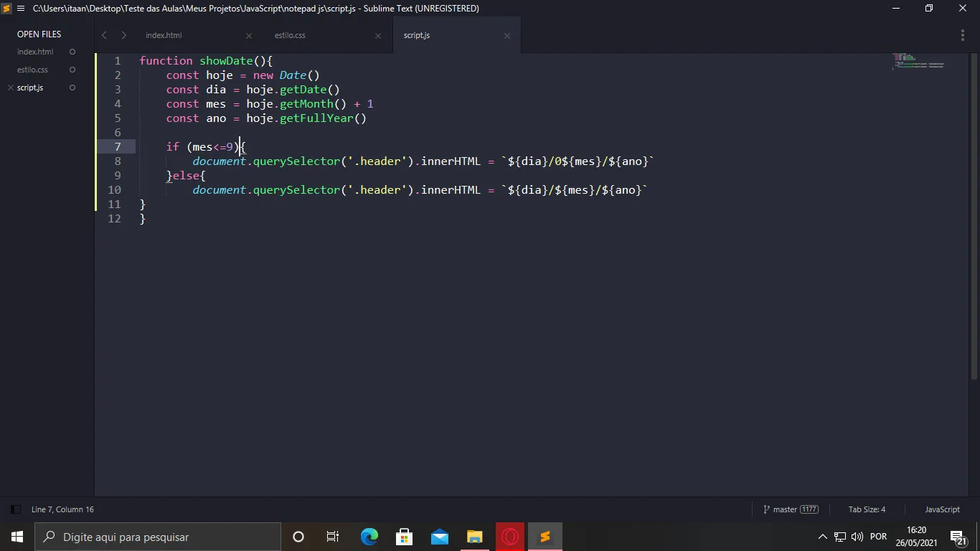Close the script.js sidebar entry with X
The width and height of the screenshot is (980, 551).
[x=10, y=88]
